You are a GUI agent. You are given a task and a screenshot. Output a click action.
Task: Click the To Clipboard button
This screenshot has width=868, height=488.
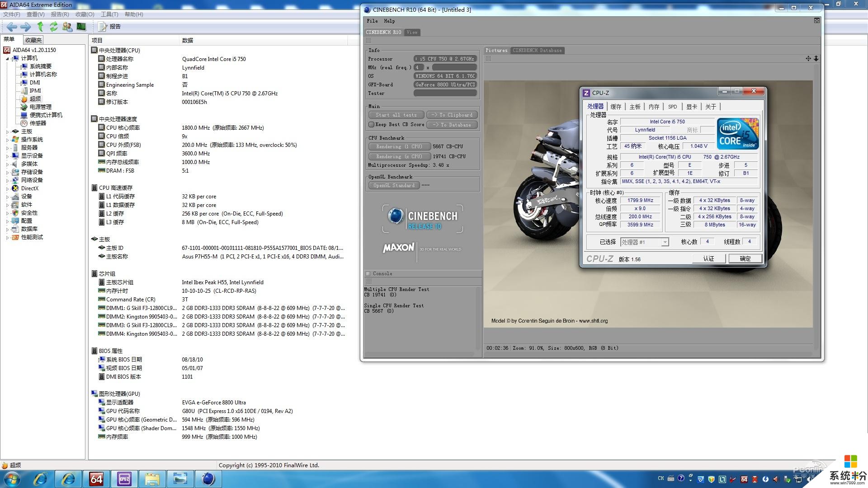[x=452, y=115]
